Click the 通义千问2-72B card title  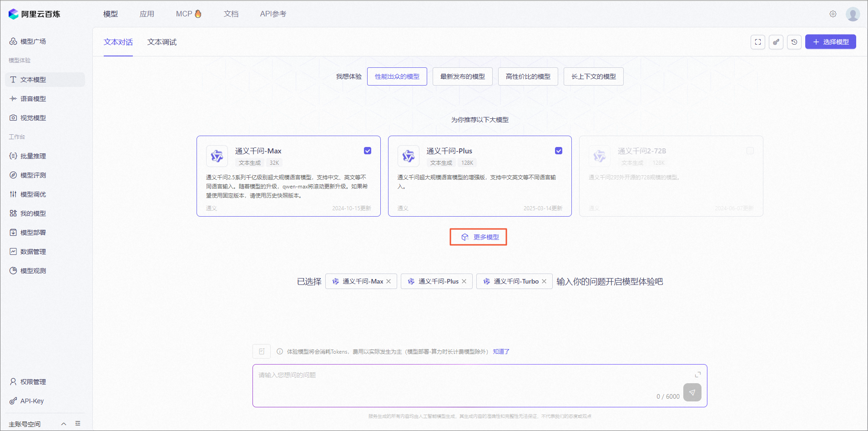tap(642, 151)
